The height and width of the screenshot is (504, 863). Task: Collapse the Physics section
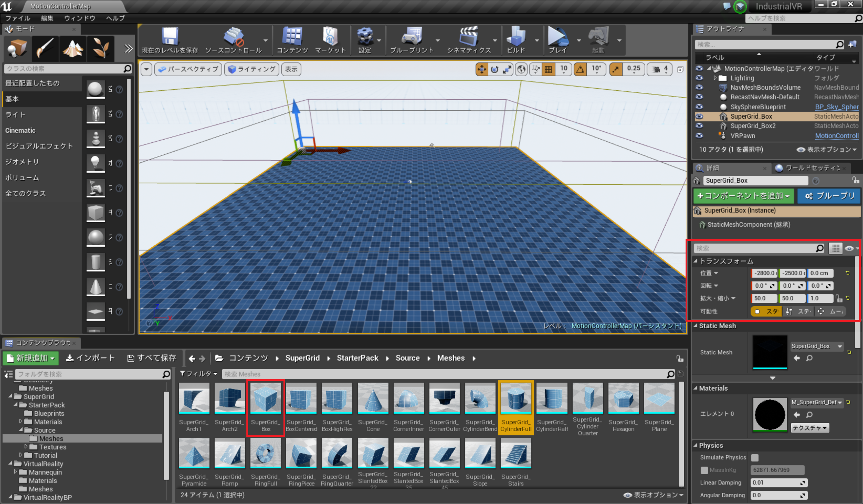point(696,446)
